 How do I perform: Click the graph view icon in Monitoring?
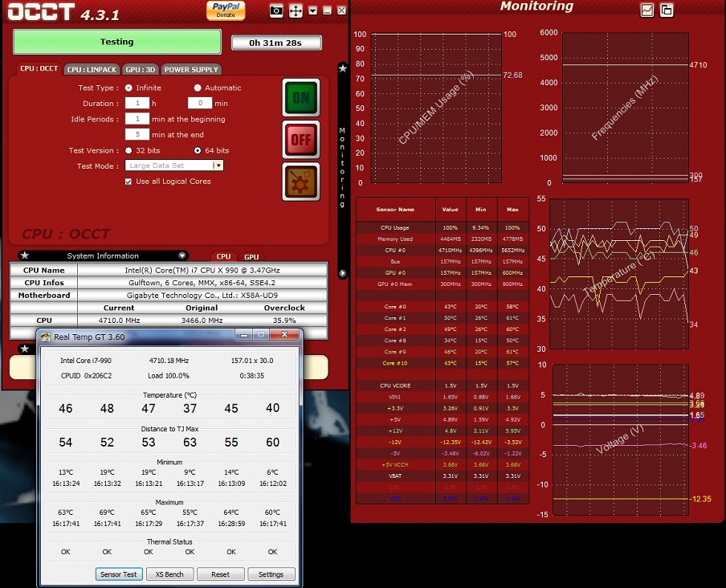coord(646,10)
